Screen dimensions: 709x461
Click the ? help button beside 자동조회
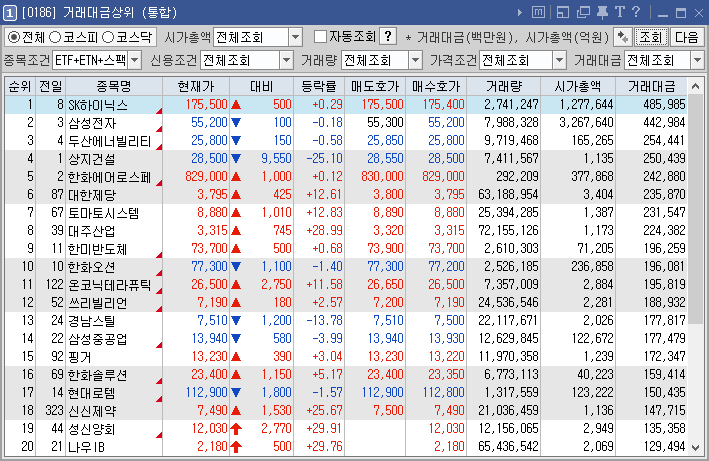[388, 36]
